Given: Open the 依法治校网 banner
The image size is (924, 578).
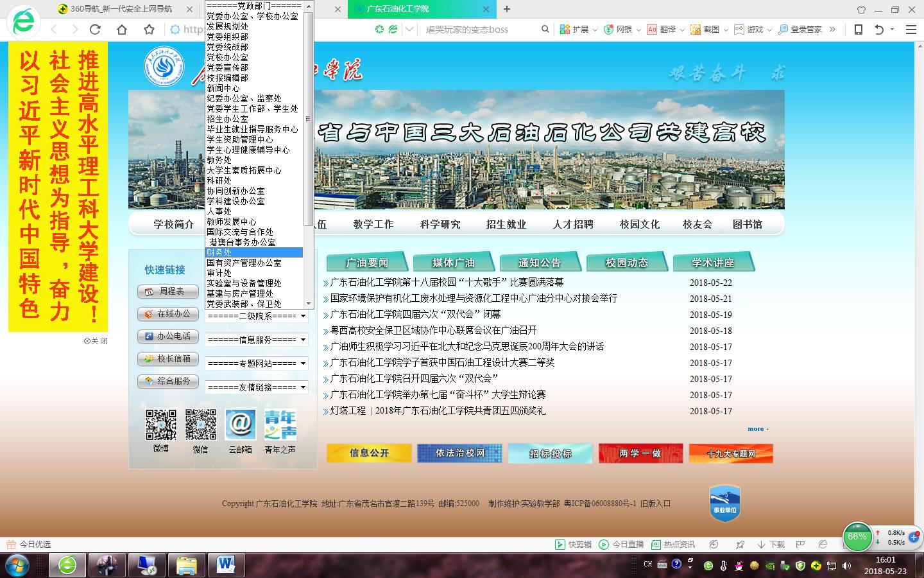Looking at the screenshot, I should click(459, 453).
